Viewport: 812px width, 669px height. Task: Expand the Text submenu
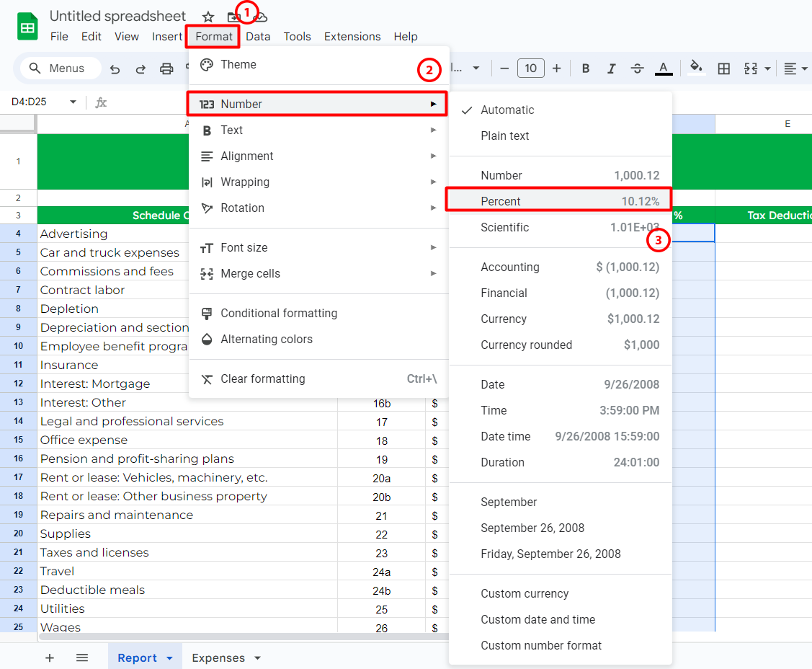click(x=318, y=130)
